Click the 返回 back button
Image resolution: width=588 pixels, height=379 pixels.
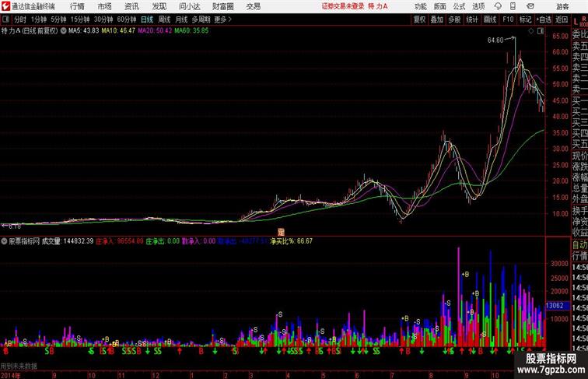click(562, 19)
